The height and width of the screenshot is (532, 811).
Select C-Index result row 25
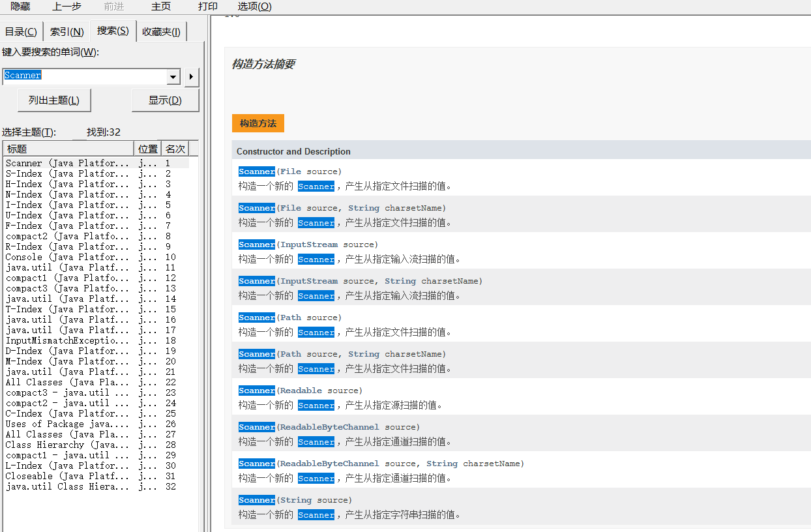point(96,413)
